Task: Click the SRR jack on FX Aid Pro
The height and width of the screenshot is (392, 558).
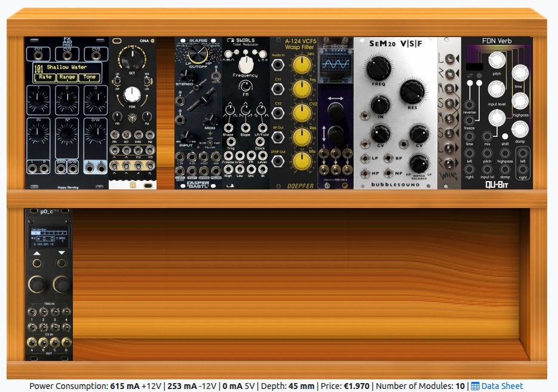Action: 61,168
